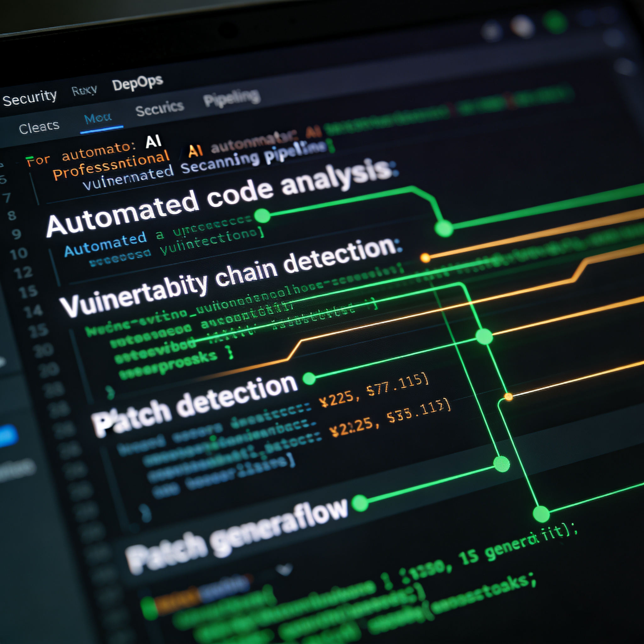Image resolution: width=644 pixels, height=644 pixels.
Task: Select the "Vuinertabity chain detection:" heading
Action: click(x=231, y=276)
